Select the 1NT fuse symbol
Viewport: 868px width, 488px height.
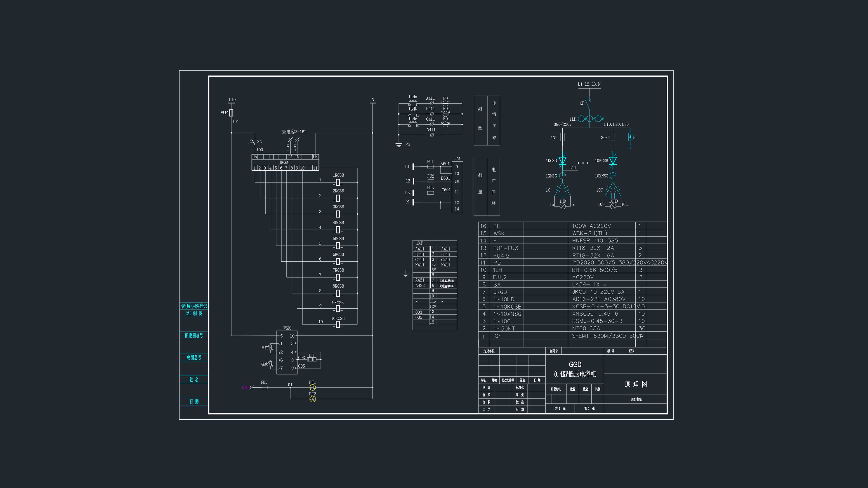(562, 137)
